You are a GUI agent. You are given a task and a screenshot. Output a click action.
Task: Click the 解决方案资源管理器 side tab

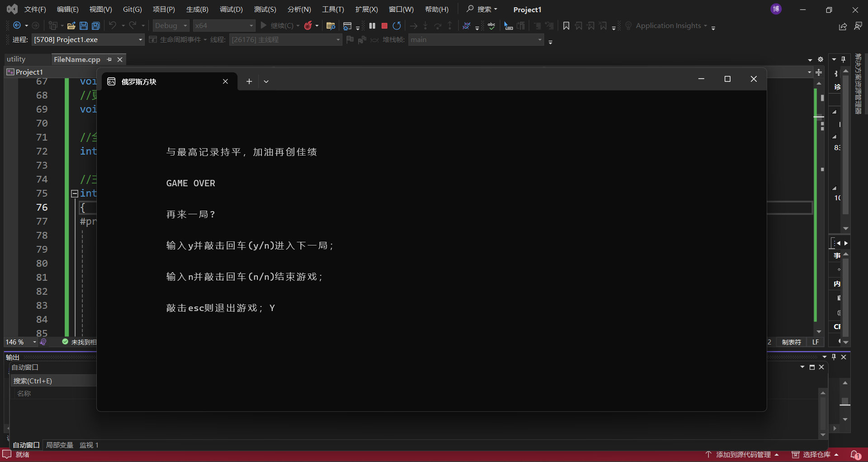click(858, 84)
